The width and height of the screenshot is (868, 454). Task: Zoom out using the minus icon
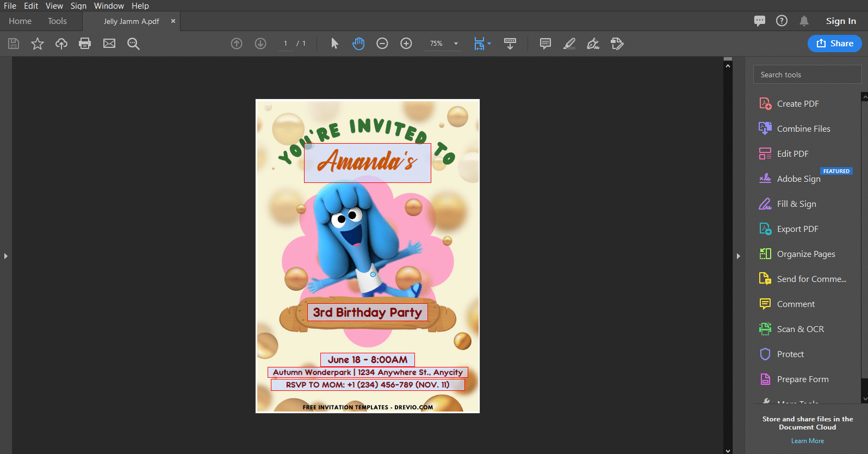pos(382,44)
